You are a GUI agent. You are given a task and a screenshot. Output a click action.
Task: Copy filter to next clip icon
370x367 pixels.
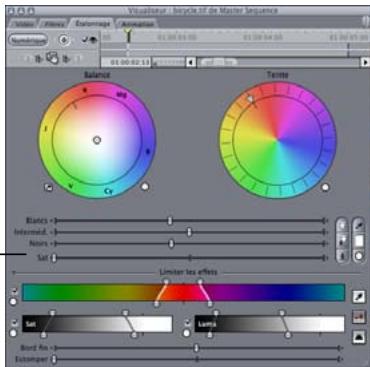point(66,59)
